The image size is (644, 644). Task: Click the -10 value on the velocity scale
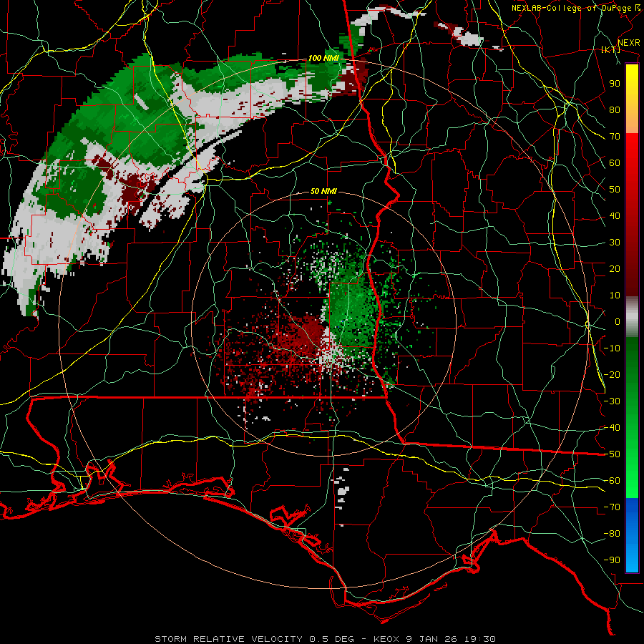612,348
